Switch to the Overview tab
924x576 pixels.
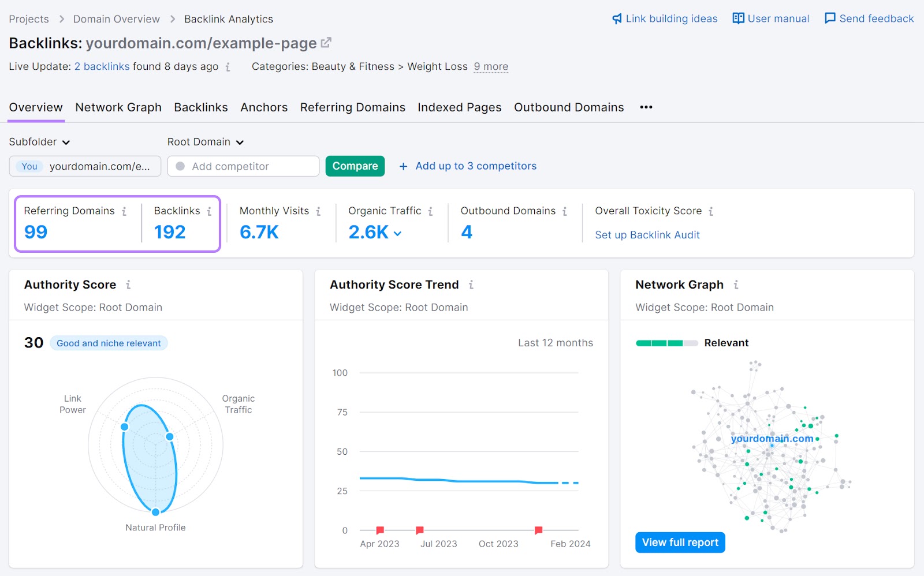click(36, 107)
